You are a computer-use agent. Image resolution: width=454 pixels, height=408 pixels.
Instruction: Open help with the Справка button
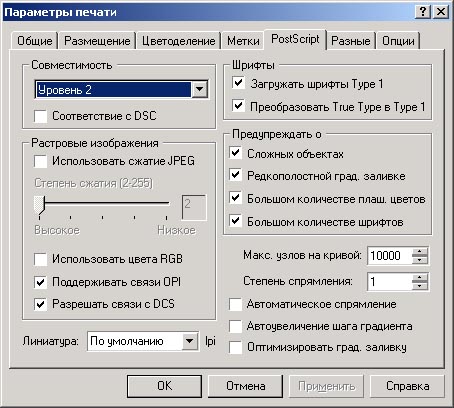(x=407, y=386)
